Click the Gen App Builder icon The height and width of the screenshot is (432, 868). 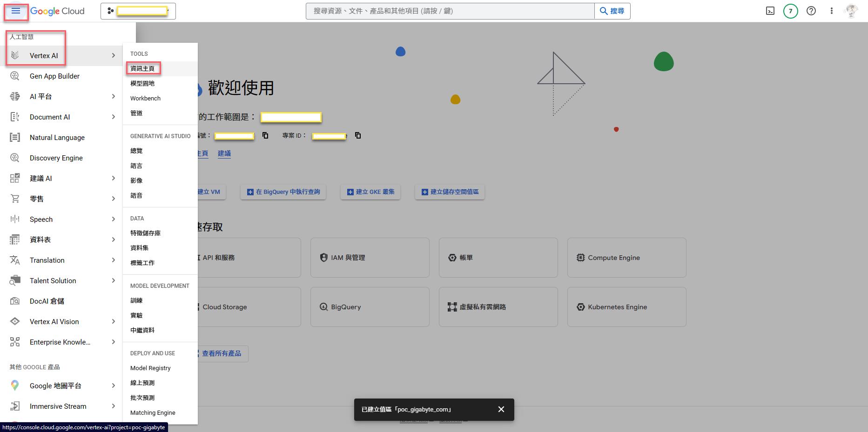pyautogui.click(x=15, y=76)
